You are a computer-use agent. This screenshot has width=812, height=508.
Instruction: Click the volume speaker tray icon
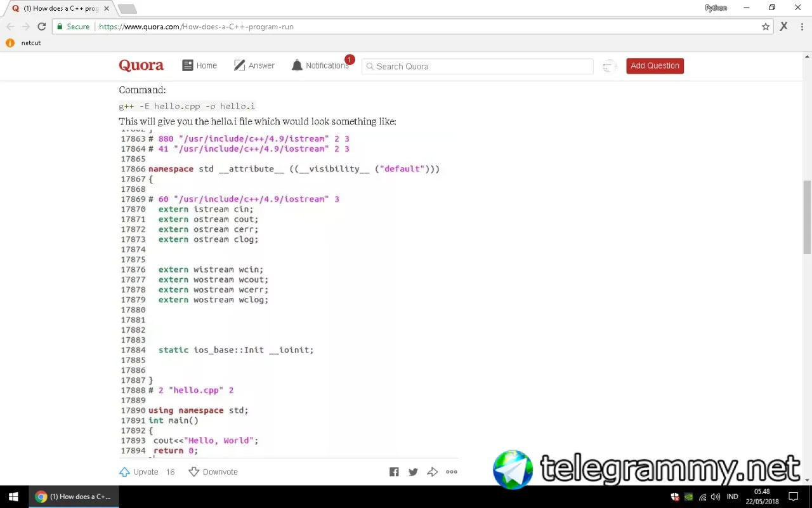[x=716, y=497]
